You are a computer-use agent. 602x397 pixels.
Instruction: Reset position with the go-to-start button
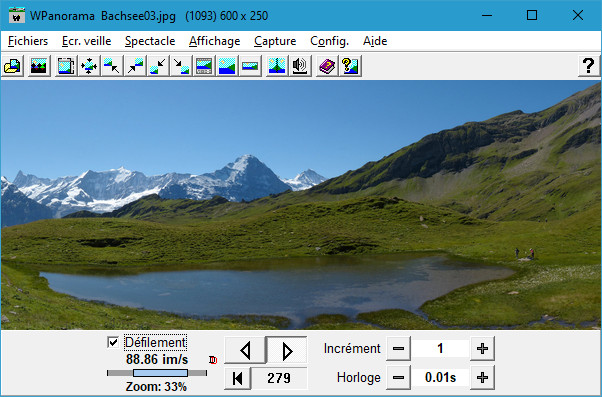tap(238, 378)
